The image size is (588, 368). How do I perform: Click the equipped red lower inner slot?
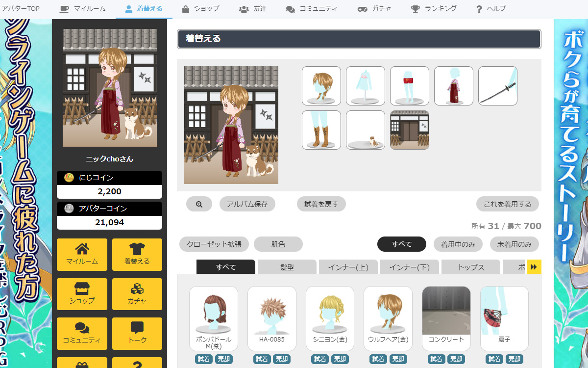click(x=410, y=86)
